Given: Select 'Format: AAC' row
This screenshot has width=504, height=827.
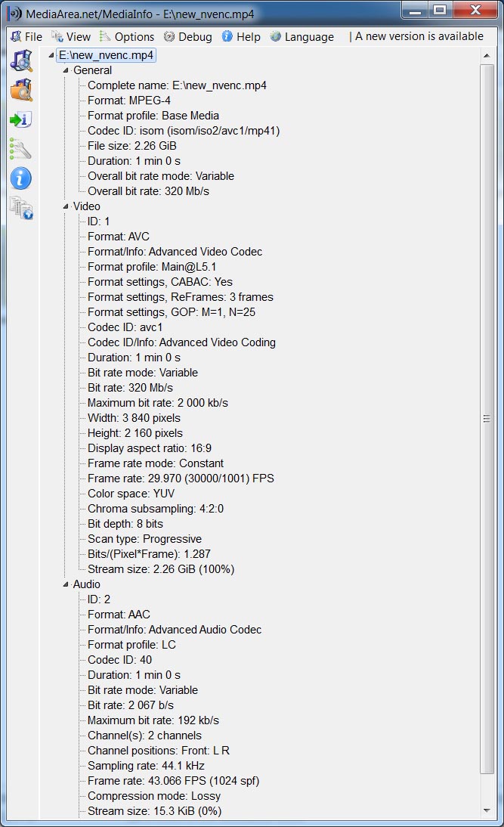Looking at the screenshot, I should coord(119,615).
